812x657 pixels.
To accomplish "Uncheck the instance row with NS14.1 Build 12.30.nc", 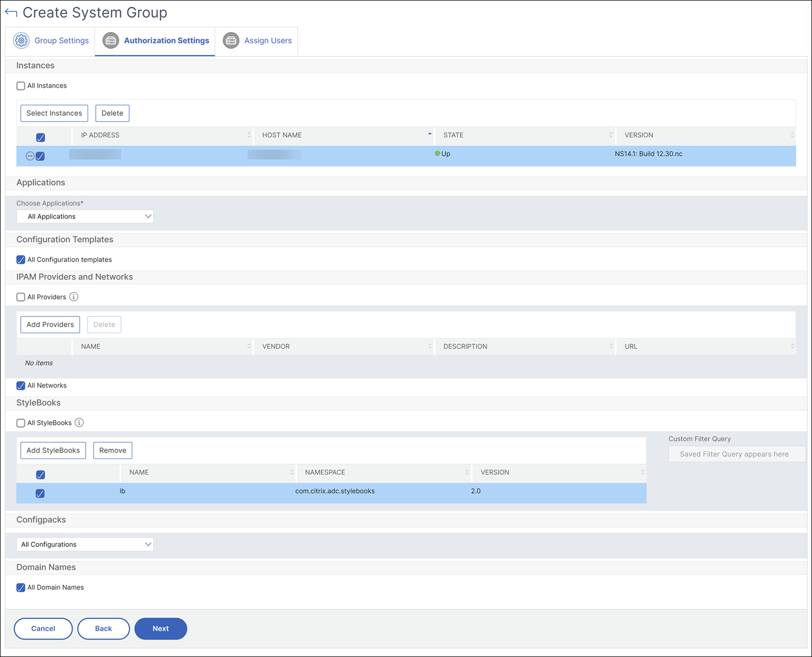I will 40,156.
